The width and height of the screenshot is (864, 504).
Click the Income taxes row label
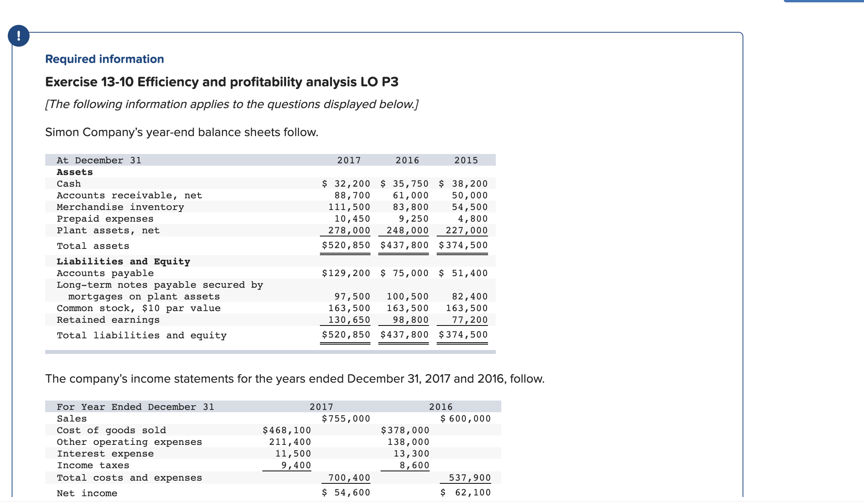point(93,465)
